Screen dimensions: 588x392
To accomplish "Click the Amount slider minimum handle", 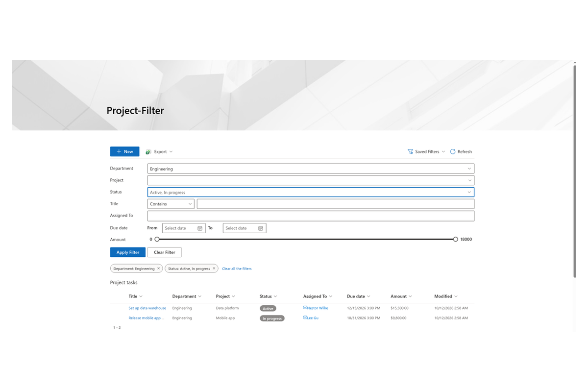I will [x=157, y=240].
